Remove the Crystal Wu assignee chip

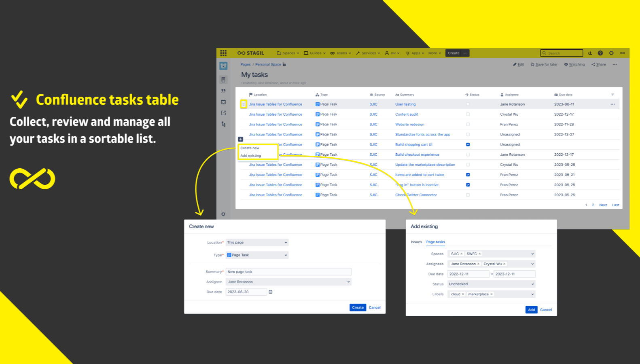click(x=504, y=264)
